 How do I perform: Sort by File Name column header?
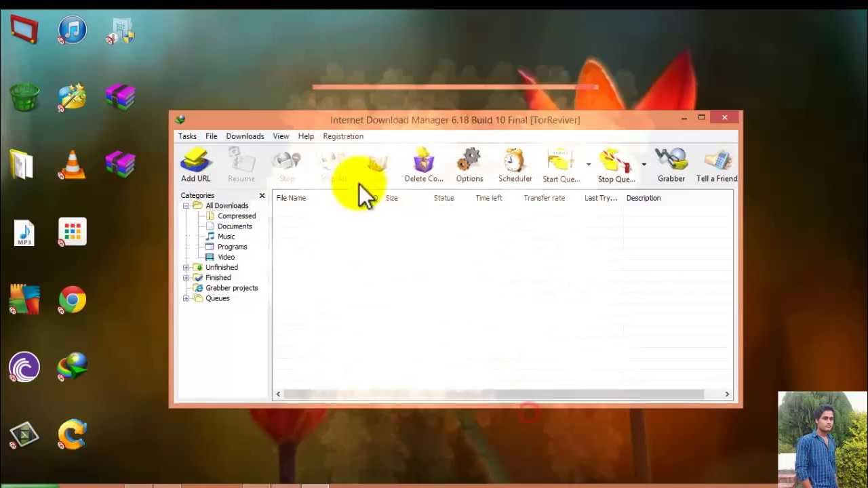point(291,198)
